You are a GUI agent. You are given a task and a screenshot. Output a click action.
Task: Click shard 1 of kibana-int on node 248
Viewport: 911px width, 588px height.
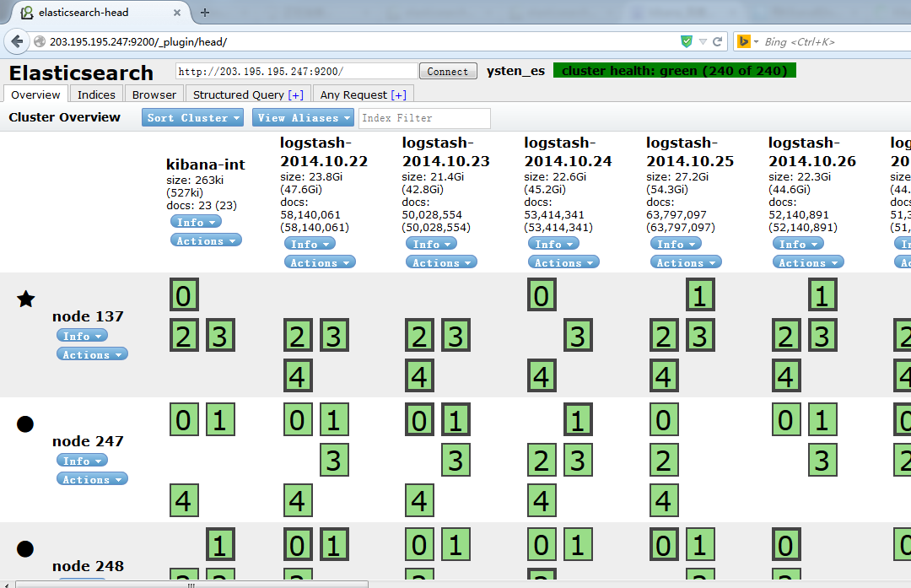[220, 544]
